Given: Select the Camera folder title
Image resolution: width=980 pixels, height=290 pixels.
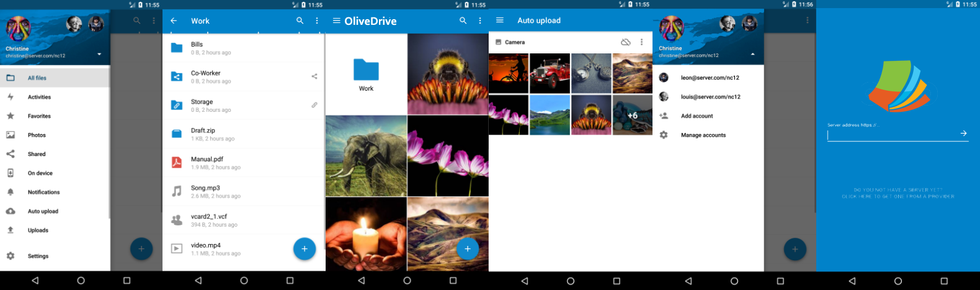Looking at the screenshot, I should (x=515, y=42).
